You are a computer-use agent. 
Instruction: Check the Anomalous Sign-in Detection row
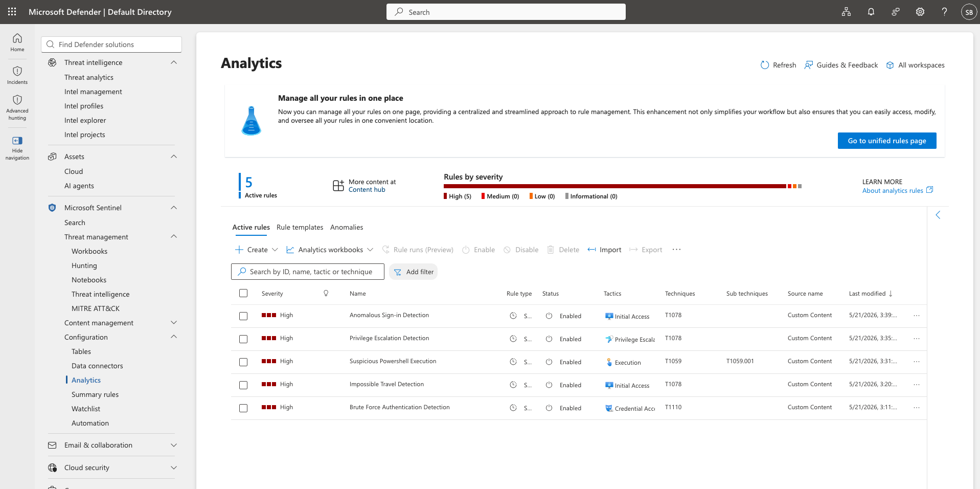(x=243, y=316)
